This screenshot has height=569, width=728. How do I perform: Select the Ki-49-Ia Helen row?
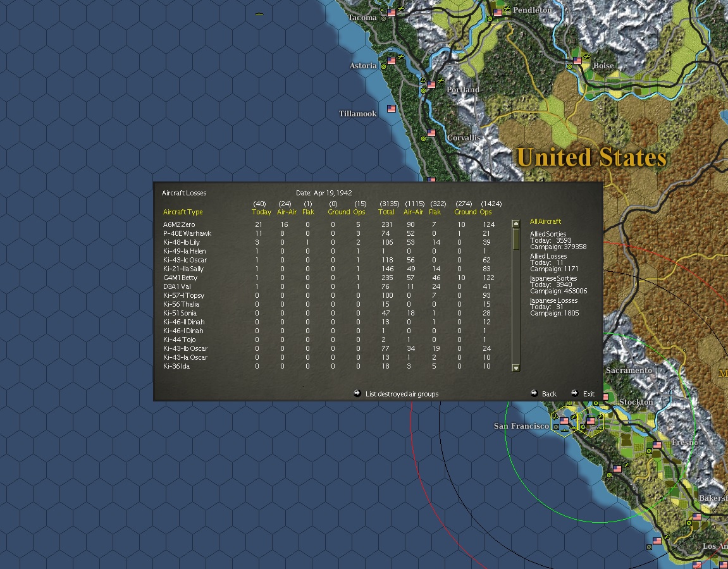(x=330, y=251)
